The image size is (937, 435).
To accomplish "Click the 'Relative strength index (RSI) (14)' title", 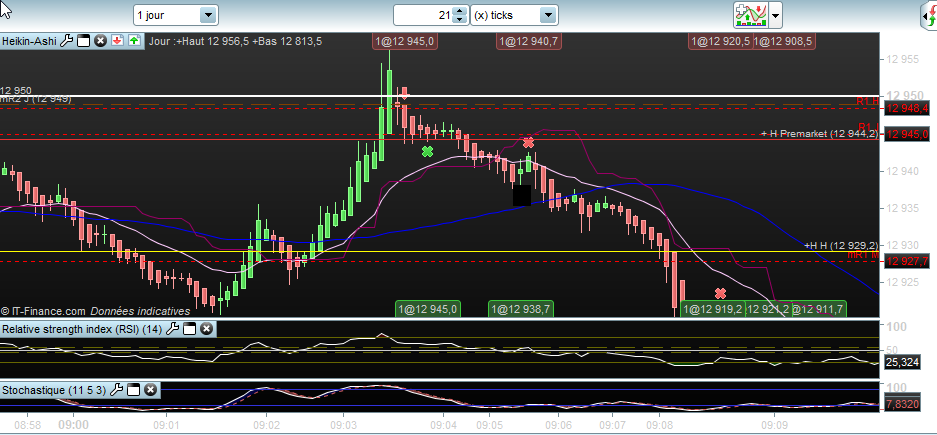I will [x=82, y=329].
